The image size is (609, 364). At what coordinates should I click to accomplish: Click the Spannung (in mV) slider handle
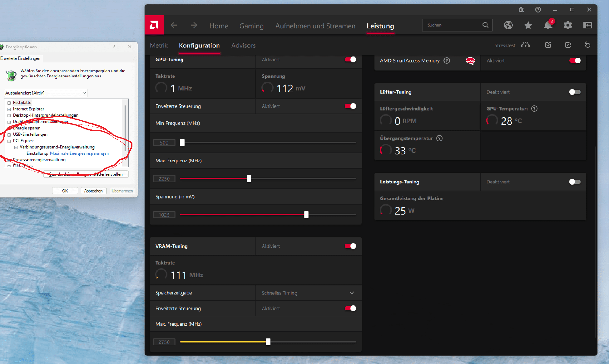point(306,215)
